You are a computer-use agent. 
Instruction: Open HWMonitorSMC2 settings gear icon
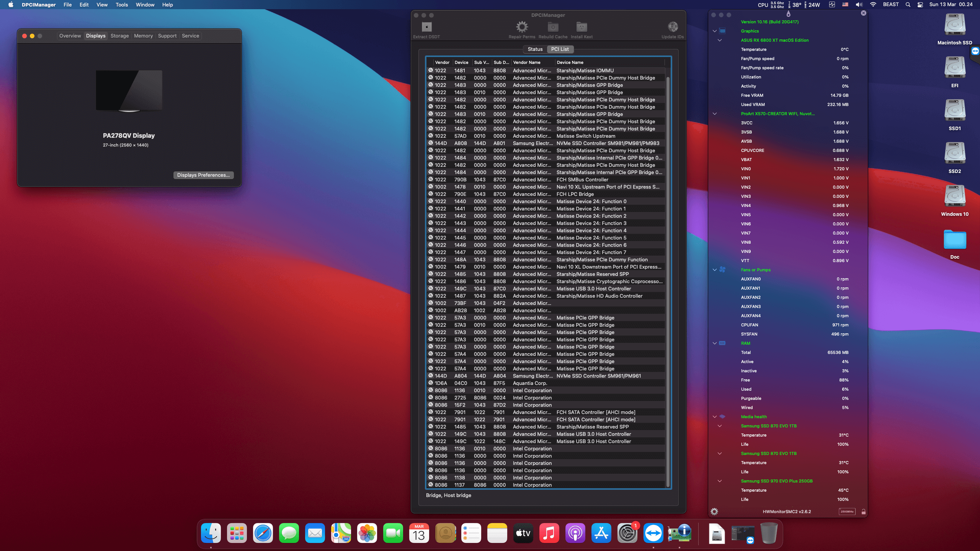pyautogui.click(x=714, y=512)
